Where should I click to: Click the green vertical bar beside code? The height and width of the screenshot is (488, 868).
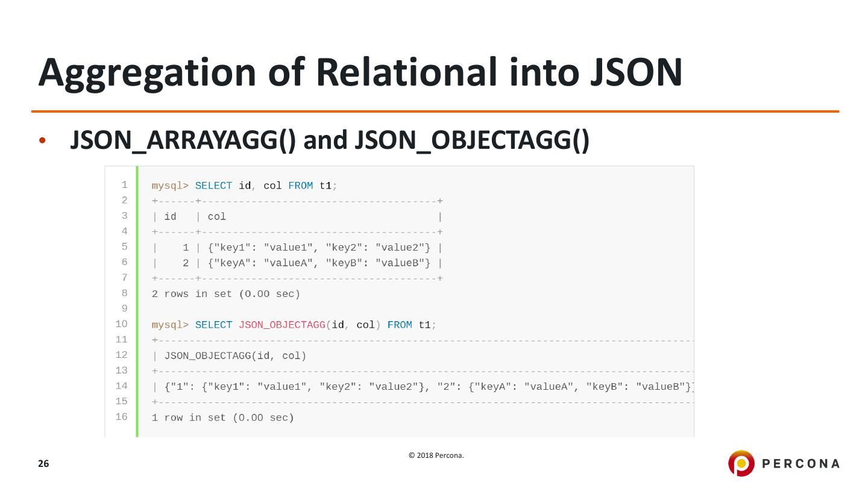pos(137,301)
